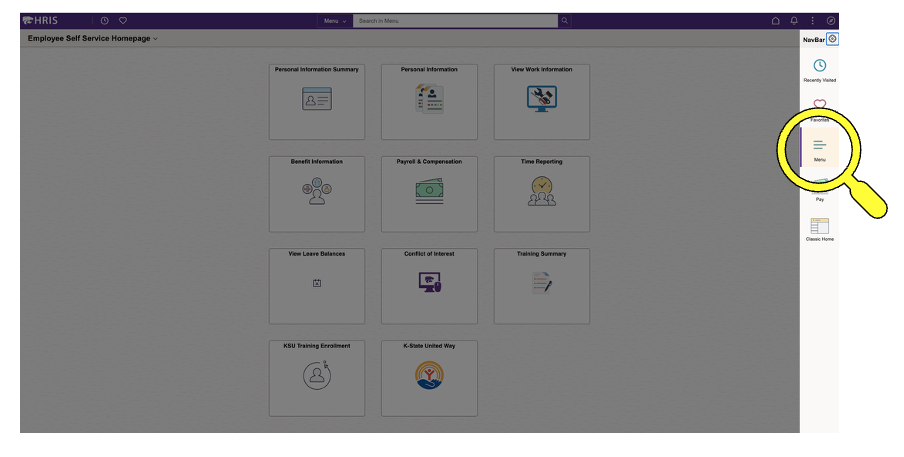Select Classic Home in NavBar

pos(819,229)
